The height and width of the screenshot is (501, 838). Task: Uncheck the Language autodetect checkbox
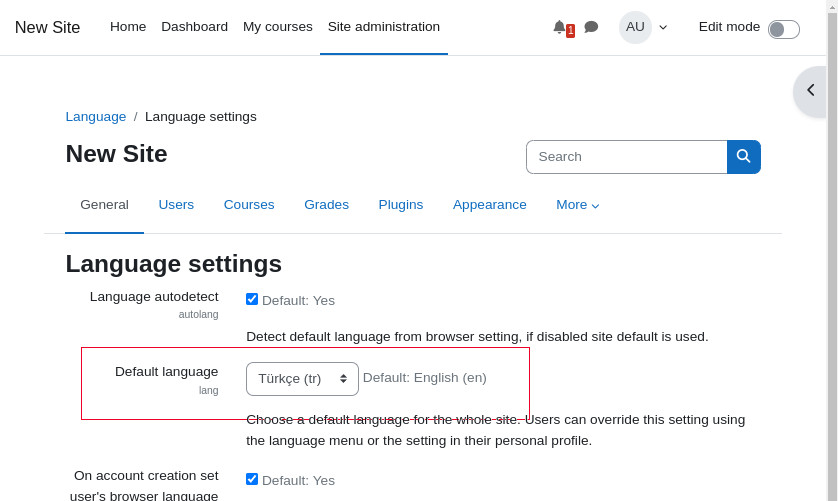tap(252, 299)
